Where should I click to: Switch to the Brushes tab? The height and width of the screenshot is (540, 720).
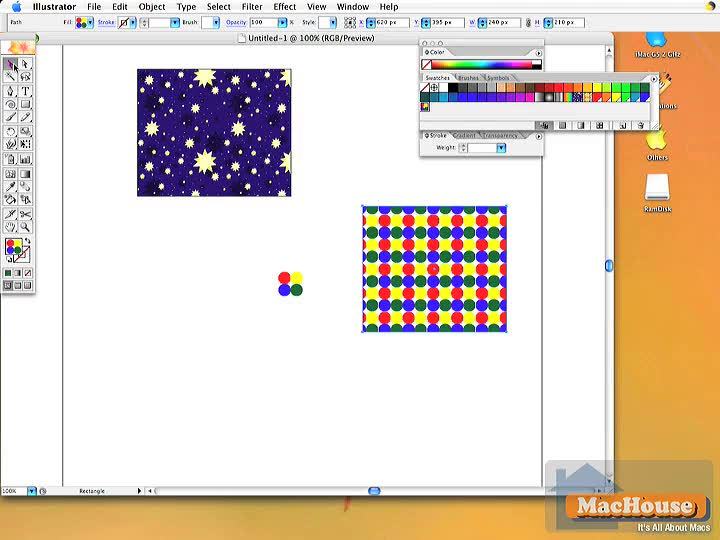click(468, 77)
